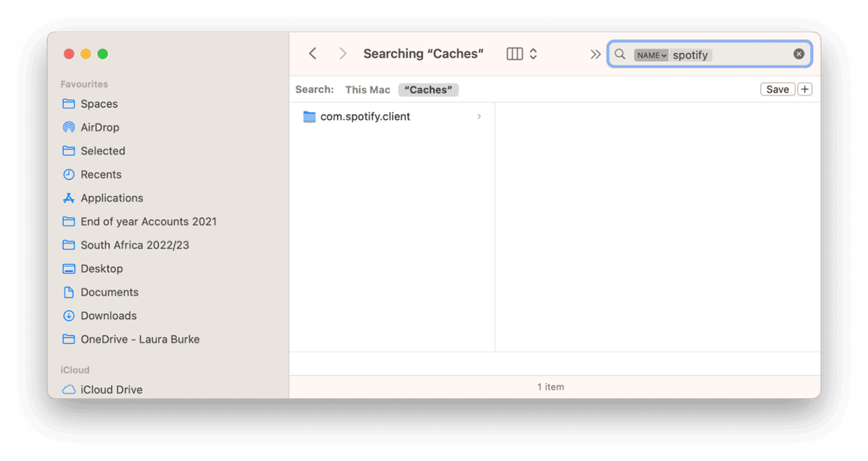Add a search criterion with the plus button

[x=804, y=88]
